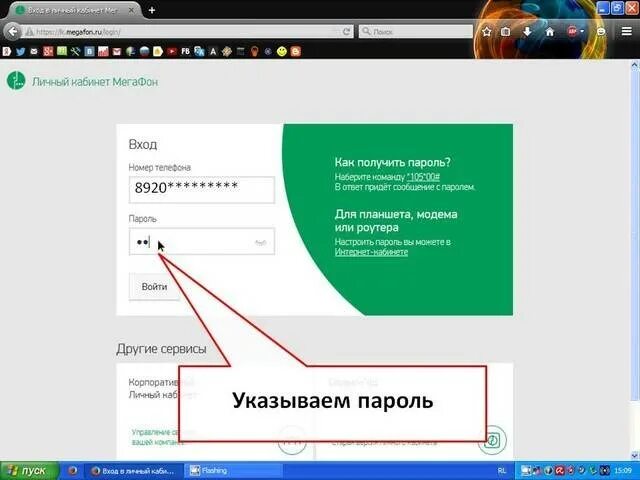
Task: Toggle password visibility icon in Пароль field
Action: pos(260,242)
